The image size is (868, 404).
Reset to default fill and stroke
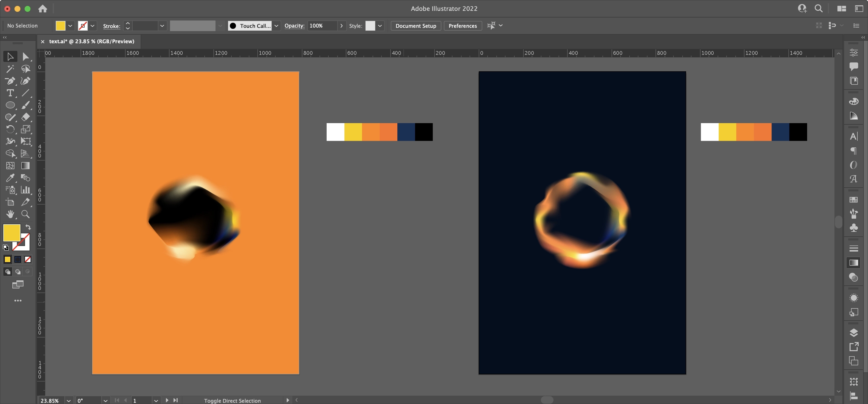point(6,248)
